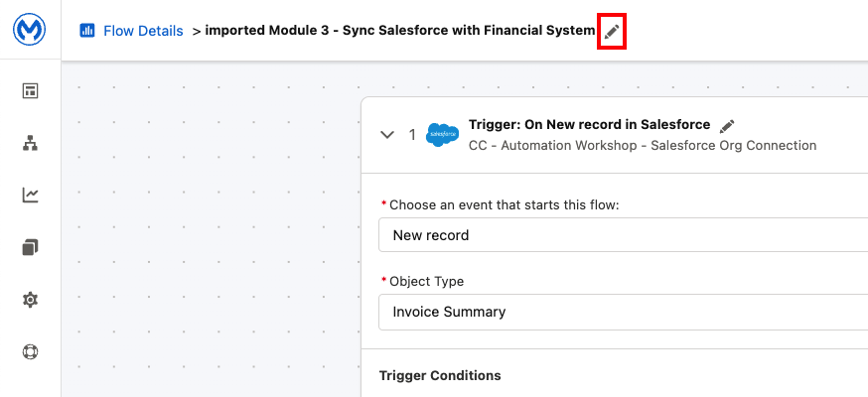Click the Flow Details bar chart icon

[x=87, y=31]
